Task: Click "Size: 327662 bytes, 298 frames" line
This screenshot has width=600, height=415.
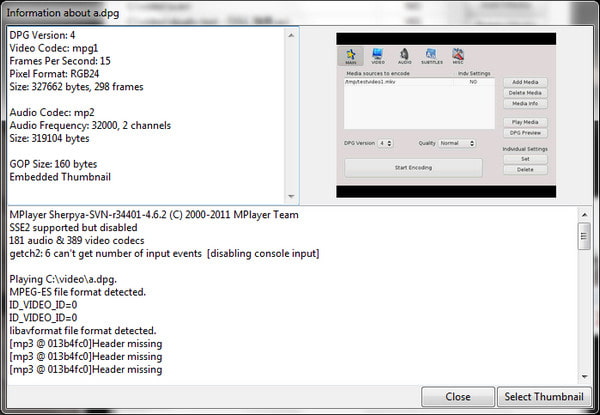Action: [x=76, y=87]
